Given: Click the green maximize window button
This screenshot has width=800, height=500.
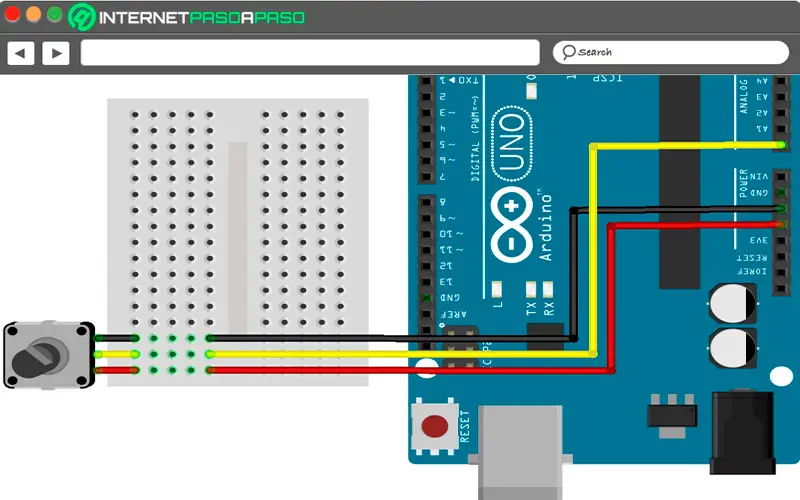Looking at the screenshot, I should 55,14.
